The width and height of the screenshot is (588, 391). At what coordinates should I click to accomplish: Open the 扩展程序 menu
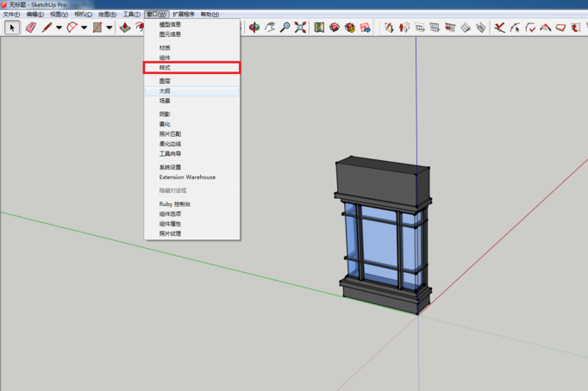coord(184,15)
